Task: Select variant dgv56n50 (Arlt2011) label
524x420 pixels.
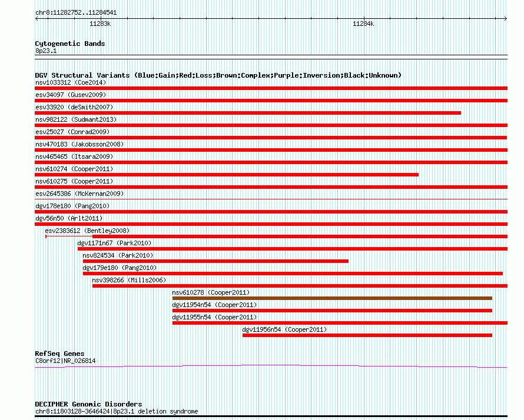Action: pos(69,218)
